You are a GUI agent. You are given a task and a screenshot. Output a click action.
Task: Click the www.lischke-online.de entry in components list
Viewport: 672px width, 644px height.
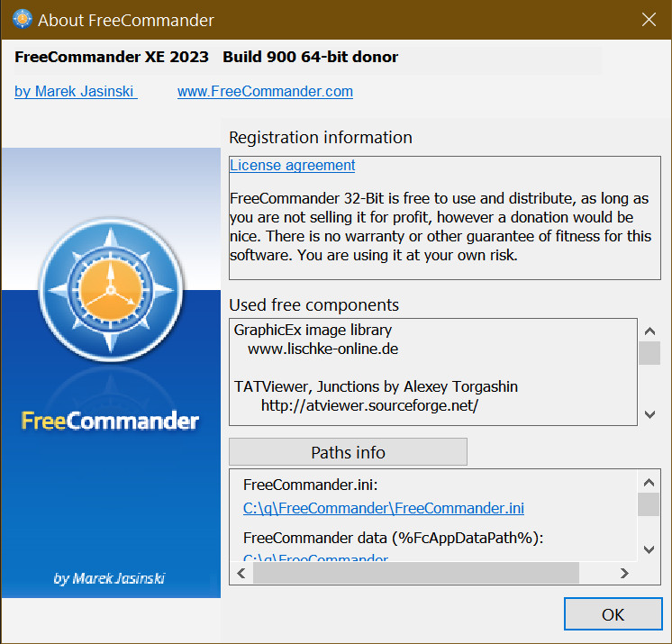(x=322, y=349)
